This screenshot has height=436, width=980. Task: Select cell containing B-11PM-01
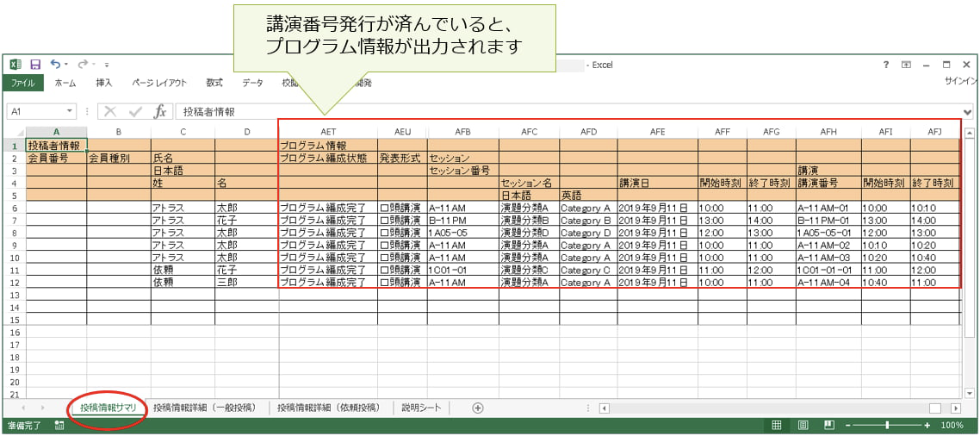point(828,221)
